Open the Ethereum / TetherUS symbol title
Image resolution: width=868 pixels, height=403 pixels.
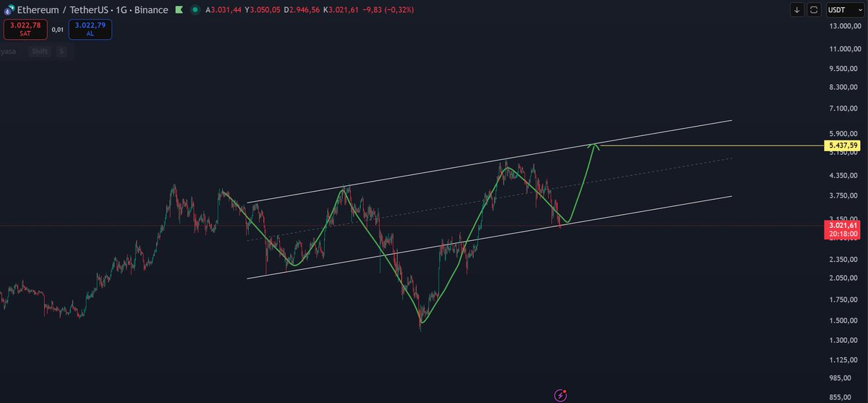tap(91, 10)
